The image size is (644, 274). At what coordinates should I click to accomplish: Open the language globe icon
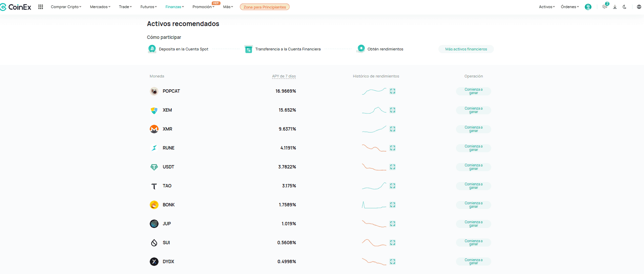(639, 7)
